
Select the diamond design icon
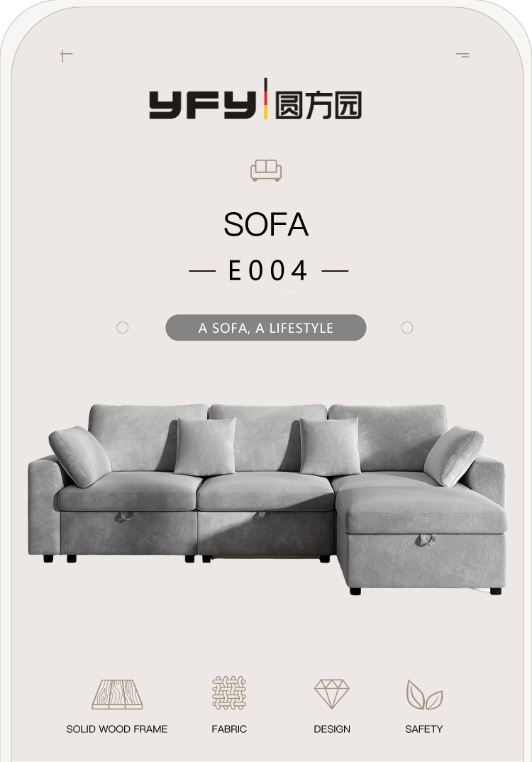[332, 694]
